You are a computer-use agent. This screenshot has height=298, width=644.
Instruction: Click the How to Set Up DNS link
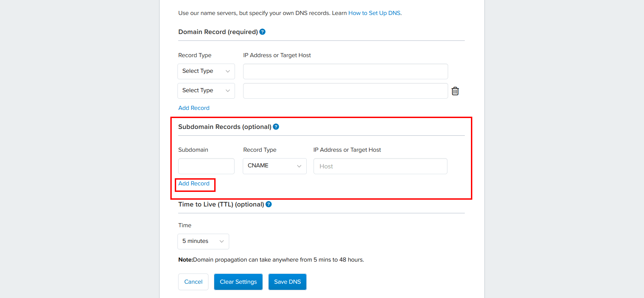click(x=374, y=13)
